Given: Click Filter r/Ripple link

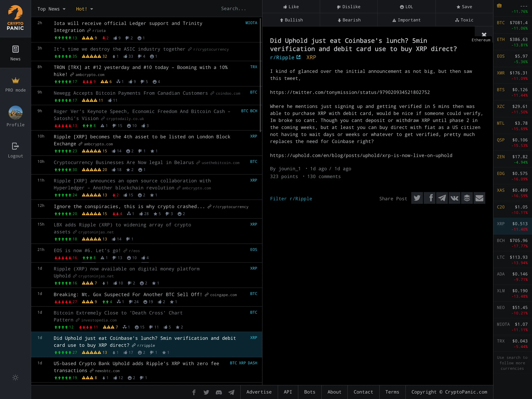Looking at the screenshot, I should click(x=290, y=198).
